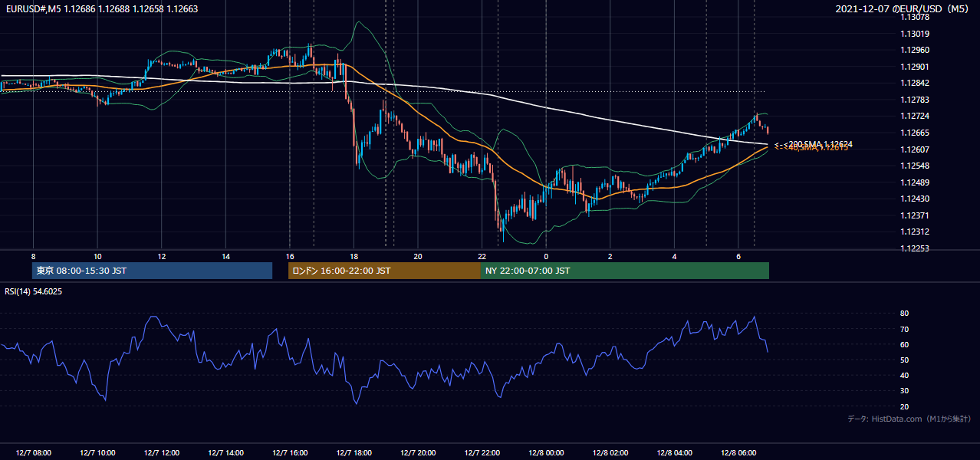Click hour tick 14 under the price chart
This screenshot has height=460, width=980.
click(x=225, y=256)
